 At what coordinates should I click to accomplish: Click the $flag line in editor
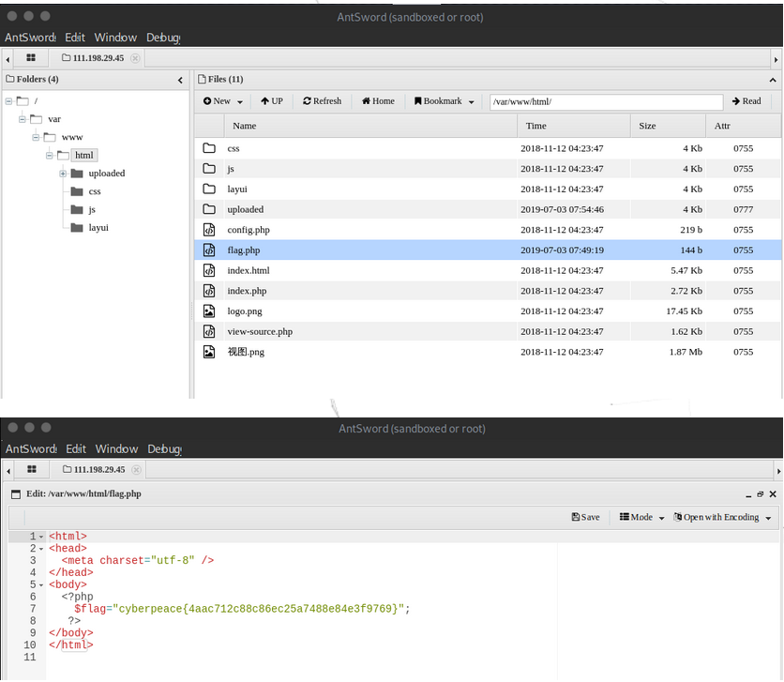(x=242, y=609)
